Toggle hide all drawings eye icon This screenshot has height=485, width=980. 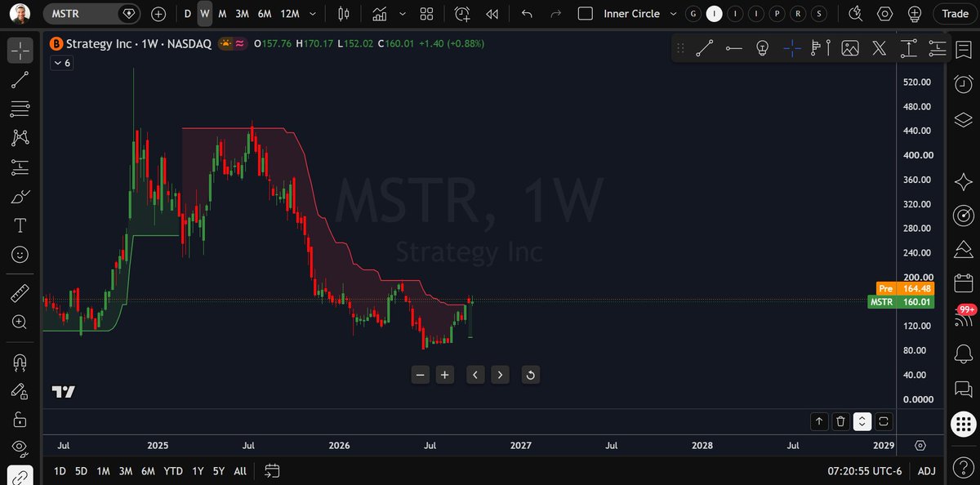click(20, 447)
